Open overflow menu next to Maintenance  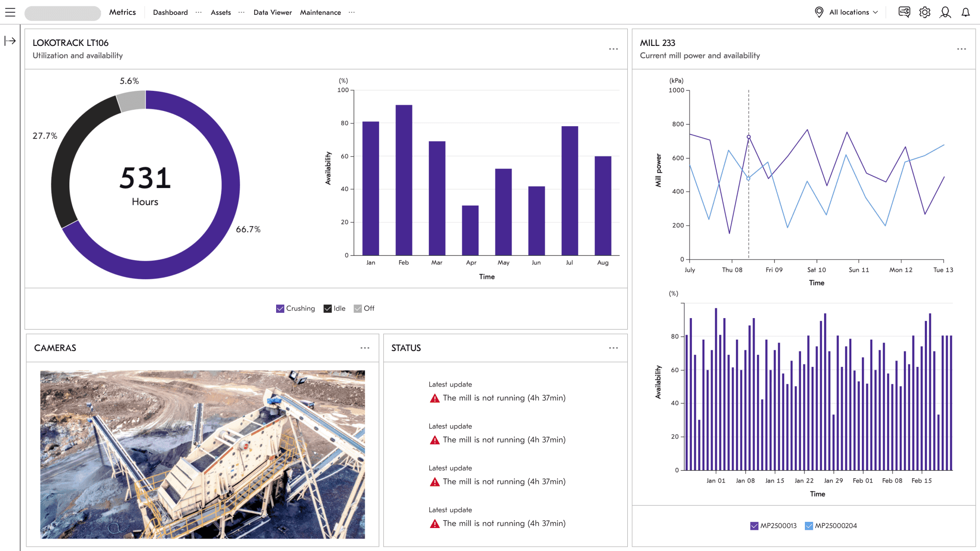[x=352, y=12]
